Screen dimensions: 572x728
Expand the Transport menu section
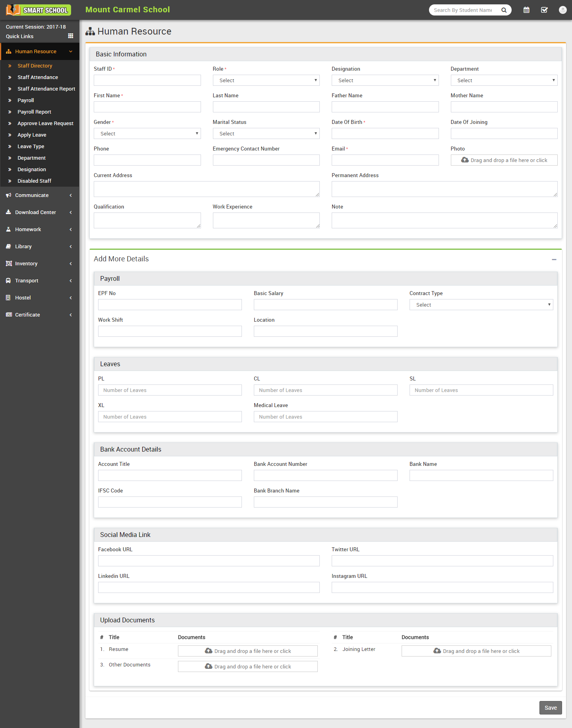pyautogui.click(x=39, y=281)
